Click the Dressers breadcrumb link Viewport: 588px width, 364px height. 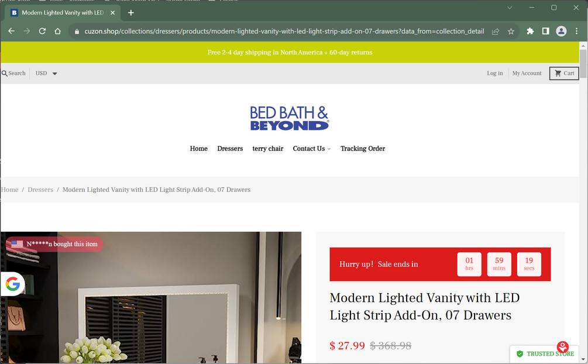pos(40,190)
